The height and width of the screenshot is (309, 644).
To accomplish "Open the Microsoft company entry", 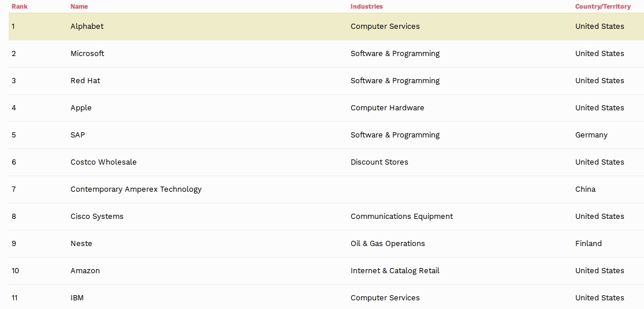I will pos(87,53).
